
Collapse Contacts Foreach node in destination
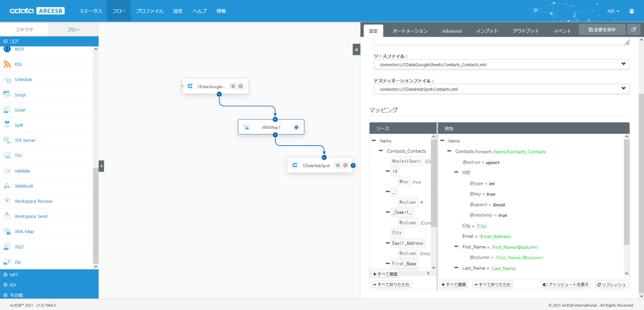449,152
